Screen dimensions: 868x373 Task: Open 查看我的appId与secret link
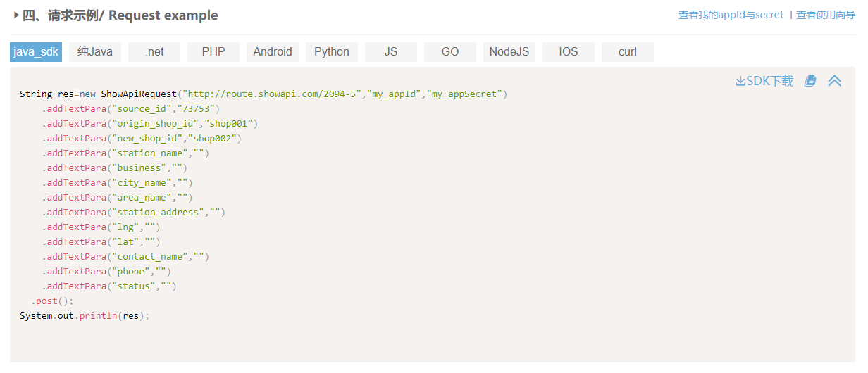[731, 15]
